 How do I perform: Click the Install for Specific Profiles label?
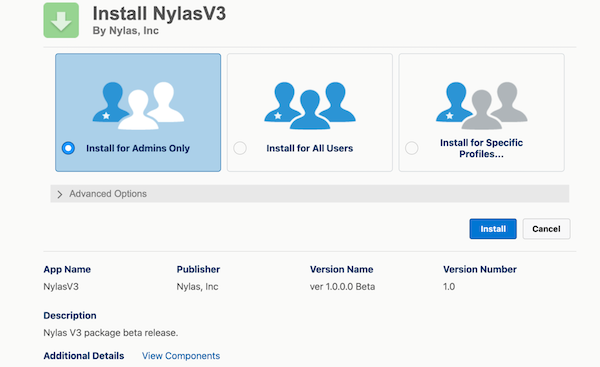tap(481, 148)
